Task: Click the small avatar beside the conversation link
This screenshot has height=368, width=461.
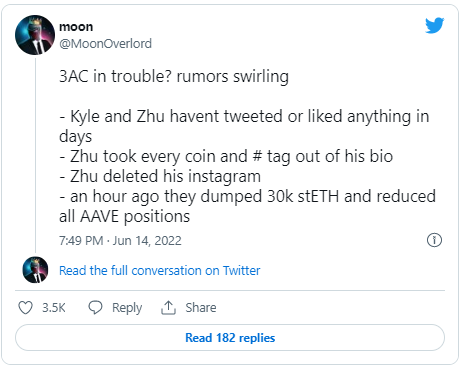Action: tap(35, 270)
